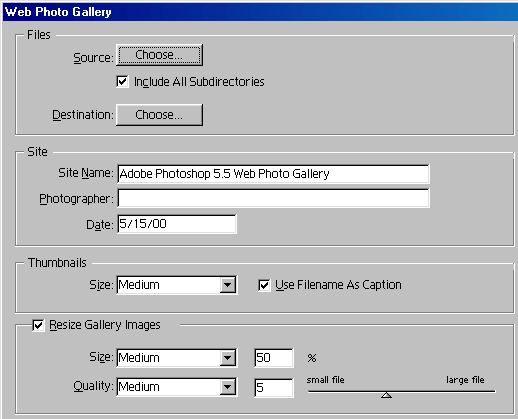This screenshot has width=518, height=419.
Task: Open the Thumbnails Size dropdown
Action: tap(177, 285)
